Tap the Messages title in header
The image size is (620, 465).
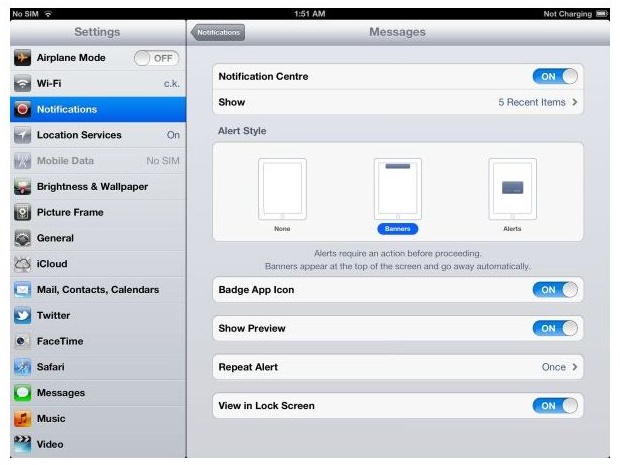pos(397,32)
